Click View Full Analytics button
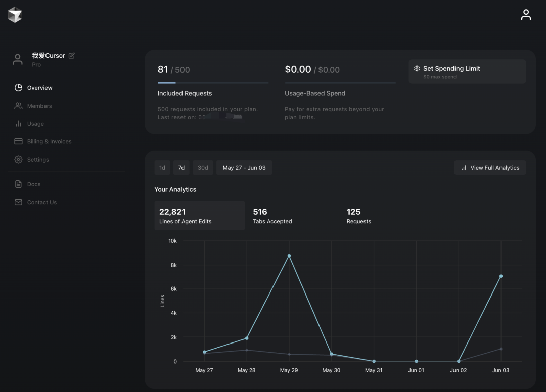This screenshot has height=392, width=546. [490, 168]
